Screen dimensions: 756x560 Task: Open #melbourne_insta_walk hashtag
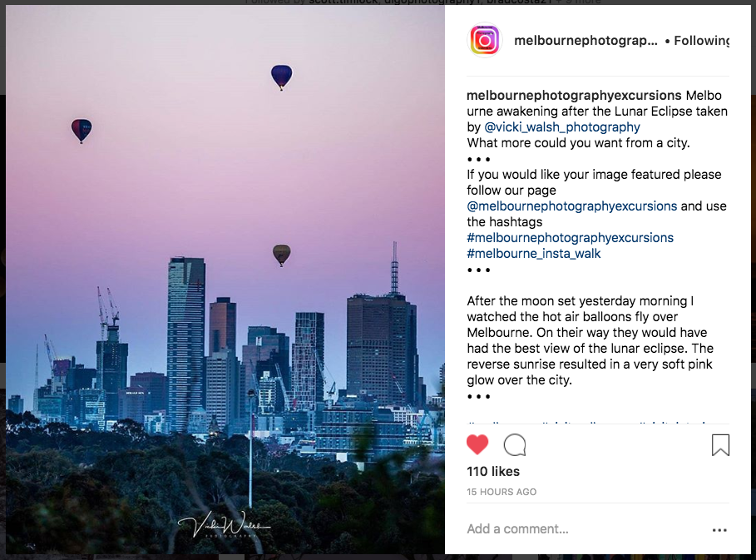534,254
